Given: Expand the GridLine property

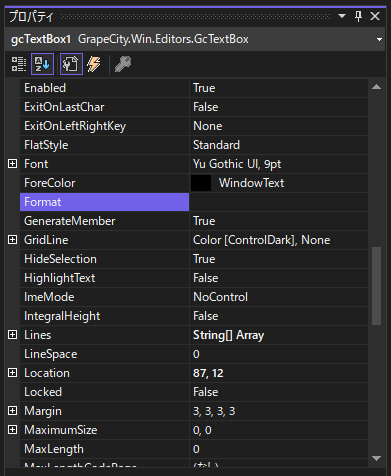Looking at the screenshot, I should (12, 240).
